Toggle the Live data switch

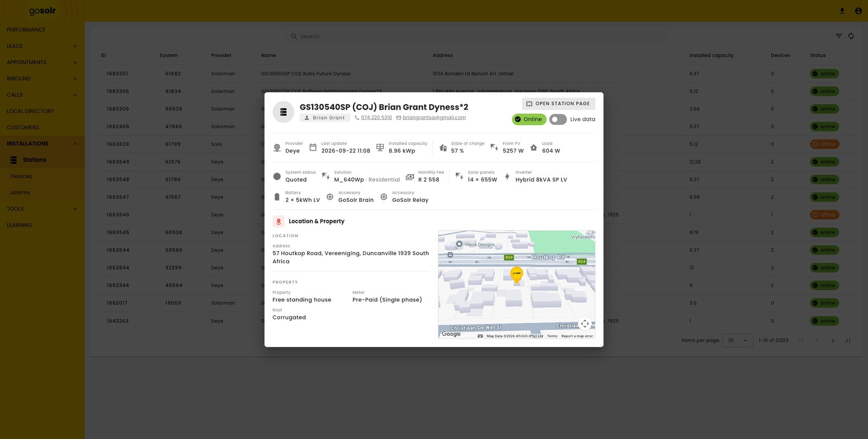558,119
